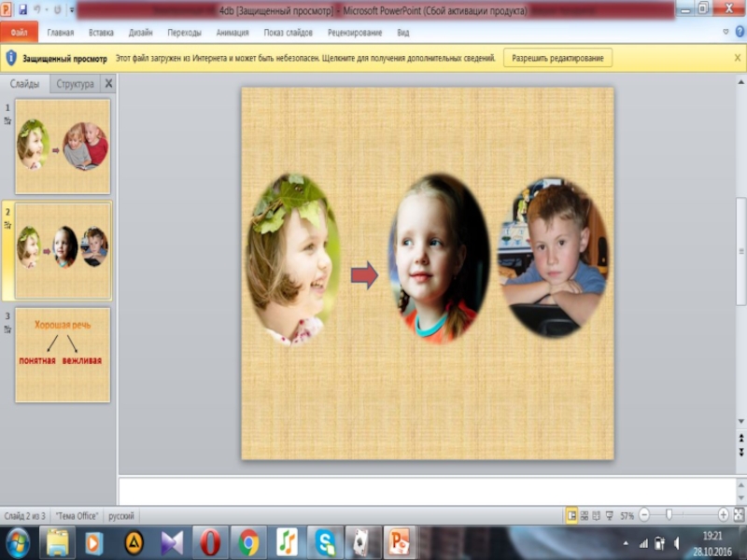
Task: Click the zoom out minus button
Action: [644, 515]
